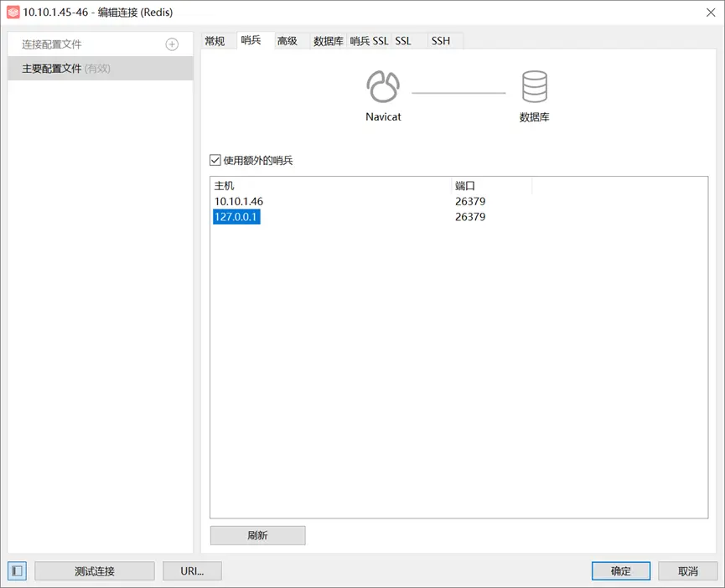The image size is (725, 588).
Task: Switch to the SSH tab
Action: pos(441,39)
